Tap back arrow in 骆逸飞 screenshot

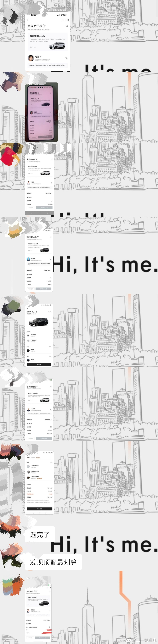(27, 20)
